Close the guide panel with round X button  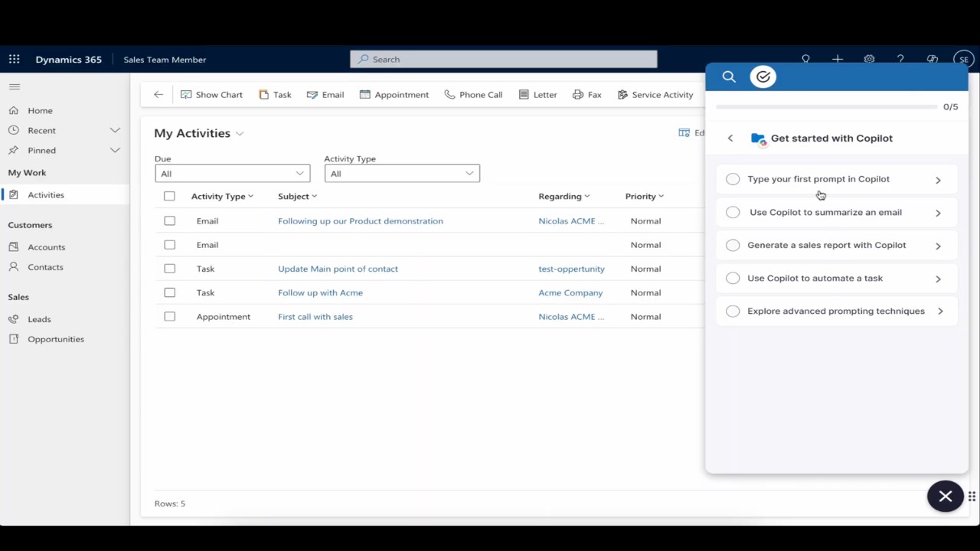tap(946, 496)
